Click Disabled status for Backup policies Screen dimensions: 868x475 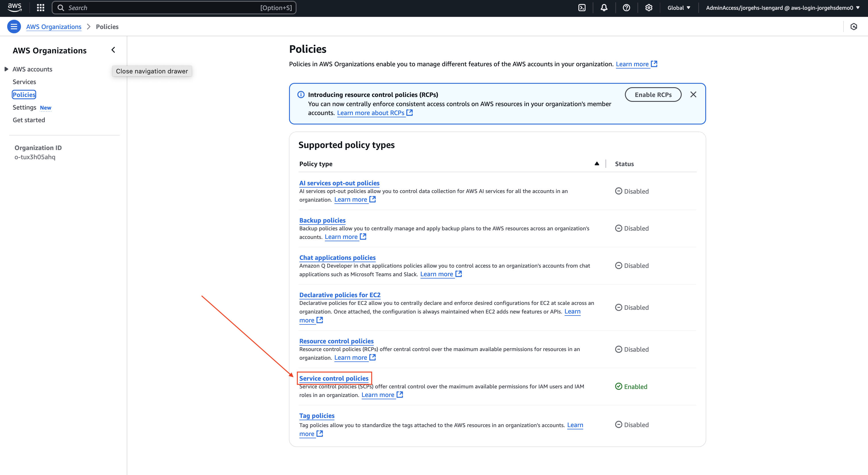(632, 228)
